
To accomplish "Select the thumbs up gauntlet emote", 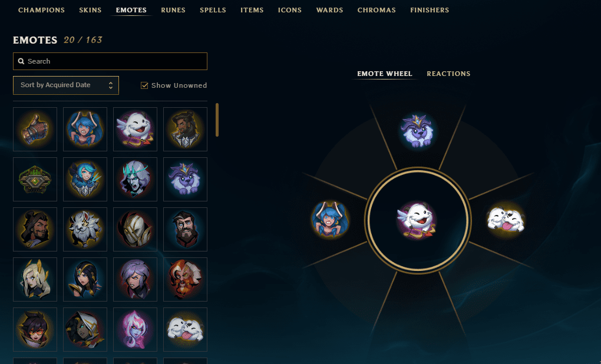I will point(35,129).
